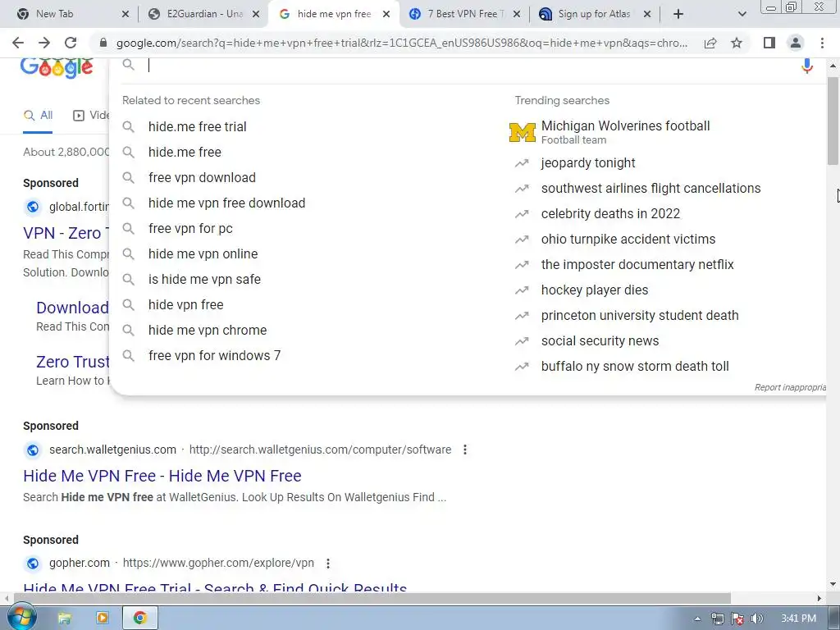Click the gopher.com globe favicon
Viewport: 840px width, 630px height.
[x=33, y=564]
